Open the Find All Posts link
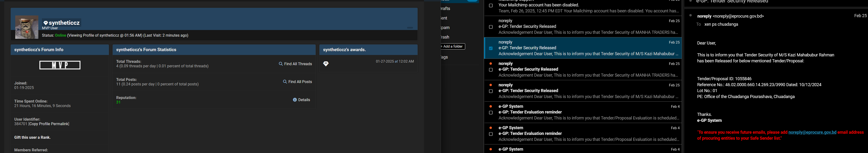 (300, 82)
